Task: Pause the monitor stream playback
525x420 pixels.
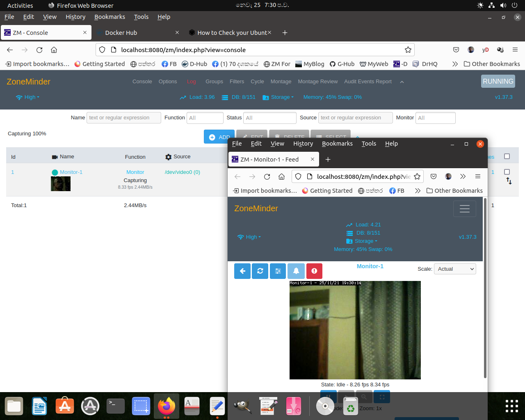Action: 328,397
